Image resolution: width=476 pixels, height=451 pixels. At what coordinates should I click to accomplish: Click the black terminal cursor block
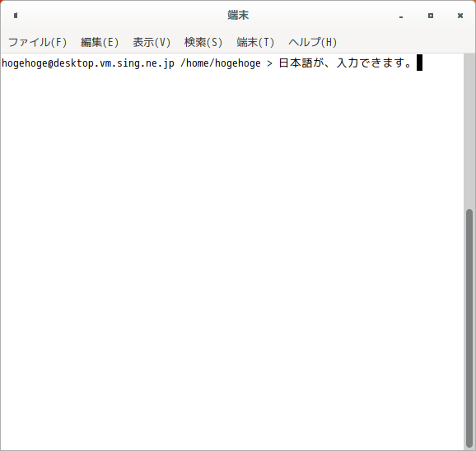(x=419, y=63)
